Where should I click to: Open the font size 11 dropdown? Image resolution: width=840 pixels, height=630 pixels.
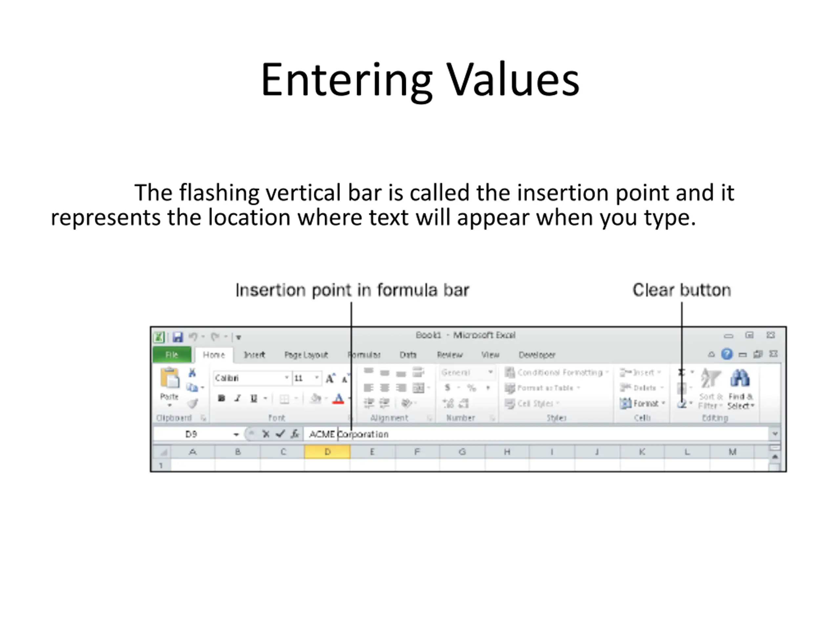click(316, 378)
